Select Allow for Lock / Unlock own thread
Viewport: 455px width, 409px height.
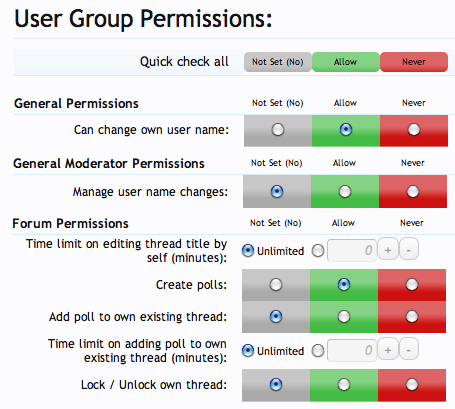click(x=344, y=384)
